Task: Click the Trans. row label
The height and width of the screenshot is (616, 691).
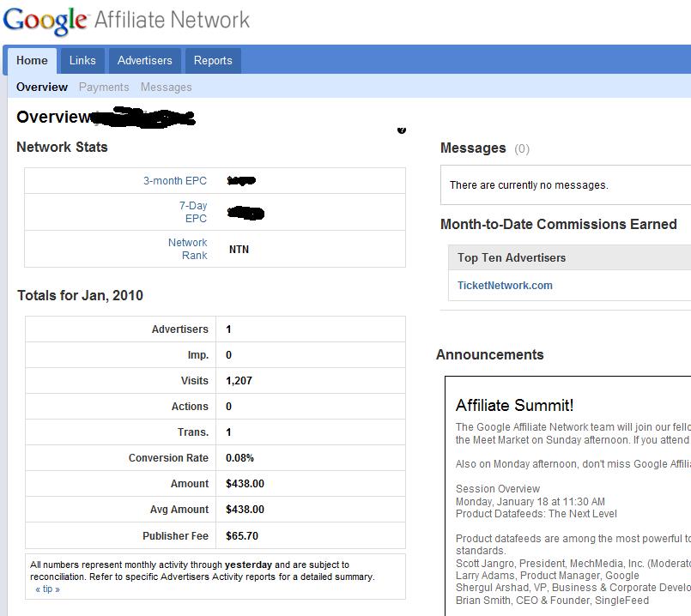Action: tap(193, 432)
